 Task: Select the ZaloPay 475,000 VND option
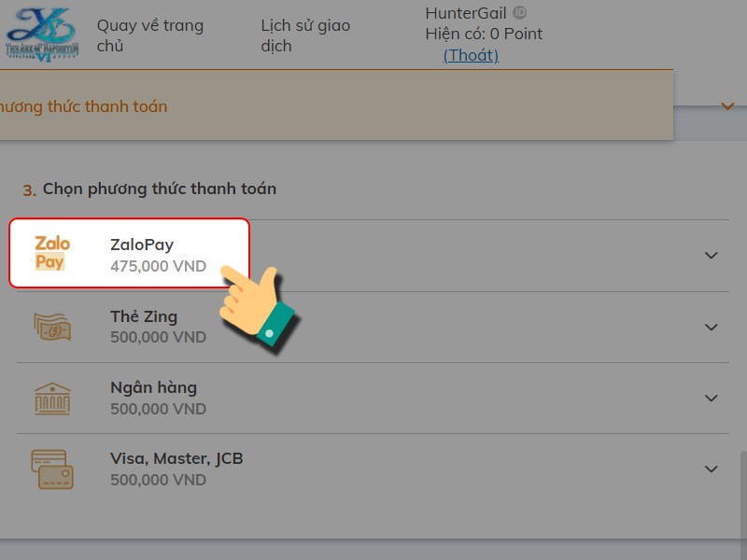[158, 255]
